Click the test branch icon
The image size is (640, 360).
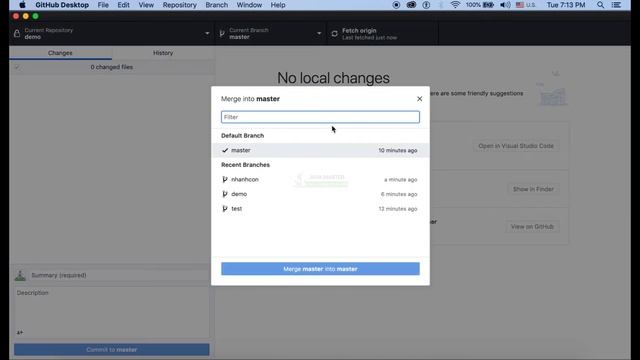224,209
